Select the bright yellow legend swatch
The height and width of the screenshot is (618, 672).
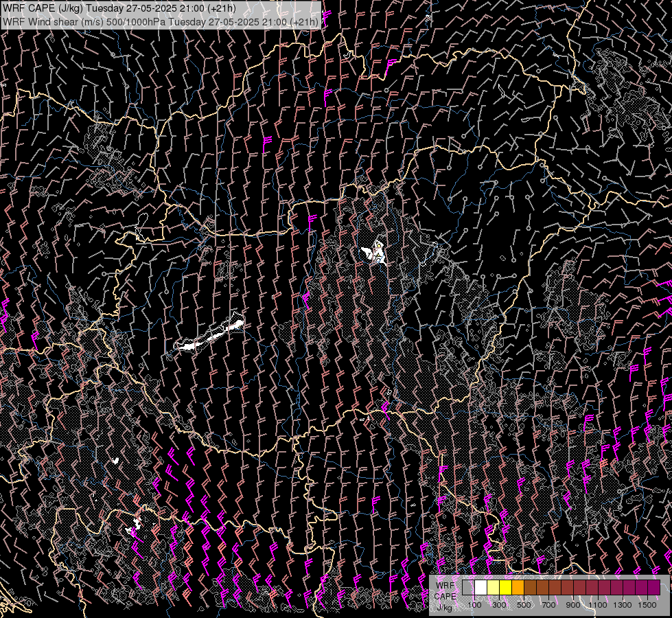[x=506, y=588]
